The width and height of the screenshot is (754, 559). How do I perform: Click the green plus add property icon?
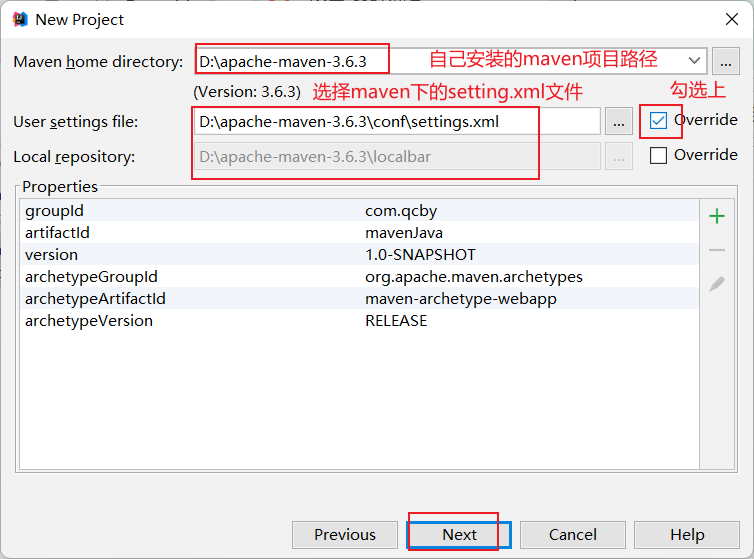[716, 216]
